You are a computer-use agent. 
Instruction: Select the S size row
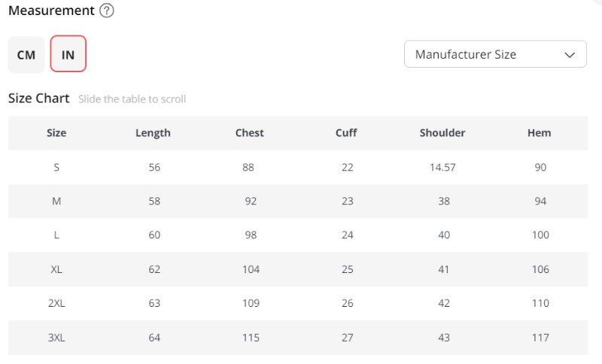(56, 168)
